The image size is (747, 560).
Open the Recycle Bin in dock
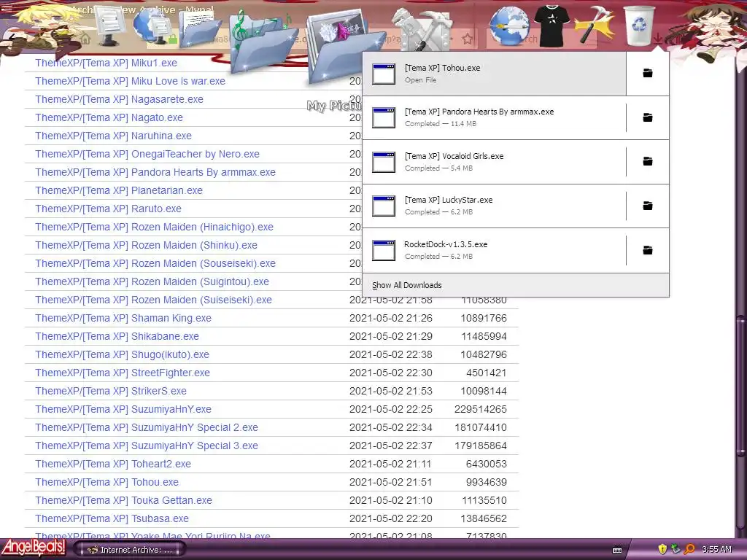tap(638, 25)
